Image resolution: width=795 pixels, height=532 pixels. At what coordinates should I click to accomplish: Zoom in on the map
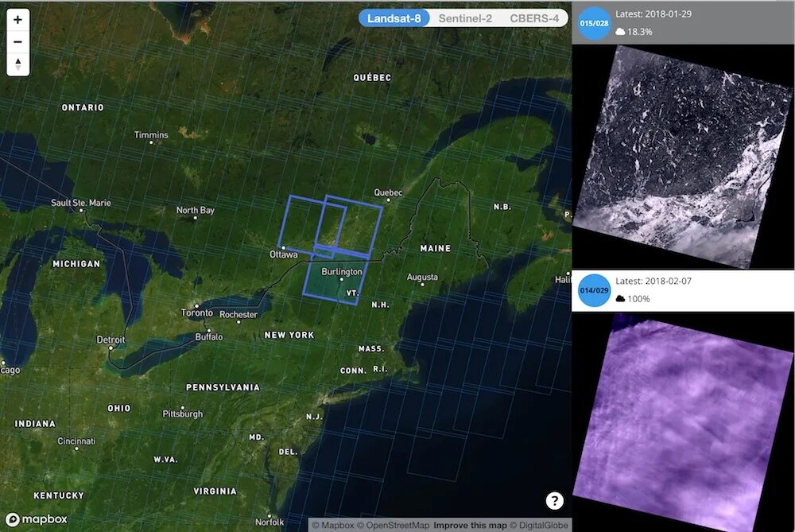[17, 20]
